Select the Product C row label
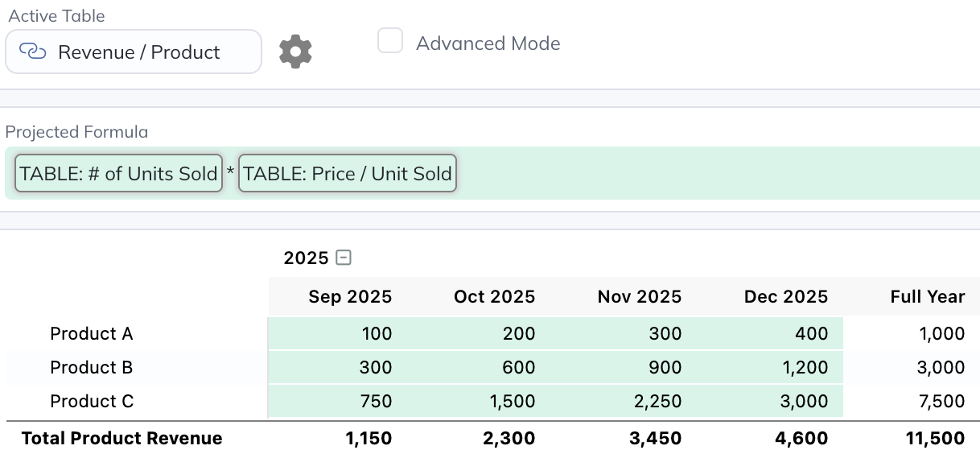Image resolution: width=980 pixels, height=454 pixels. pos(91,401)
